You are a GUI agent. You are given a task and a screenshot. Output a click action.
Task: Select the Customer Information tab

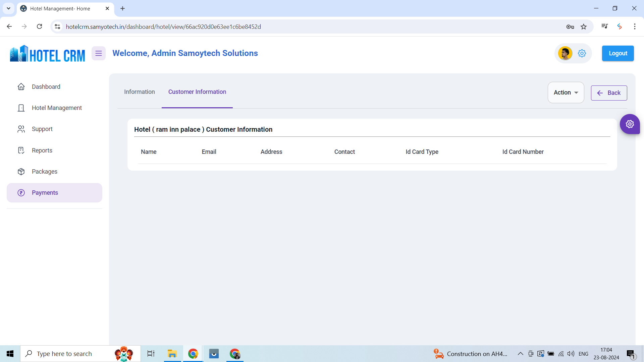pyautogui.click(x=197, y=92)
